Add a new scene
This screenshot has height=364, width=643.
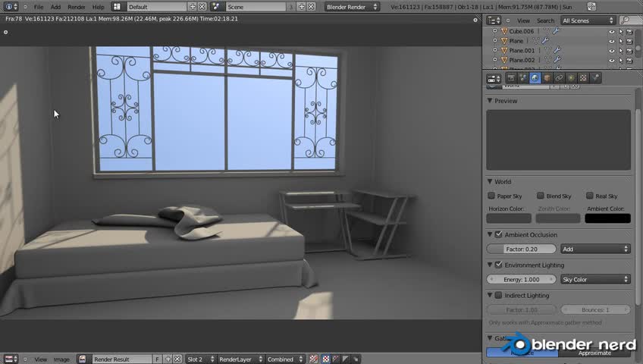click(302, 7)
